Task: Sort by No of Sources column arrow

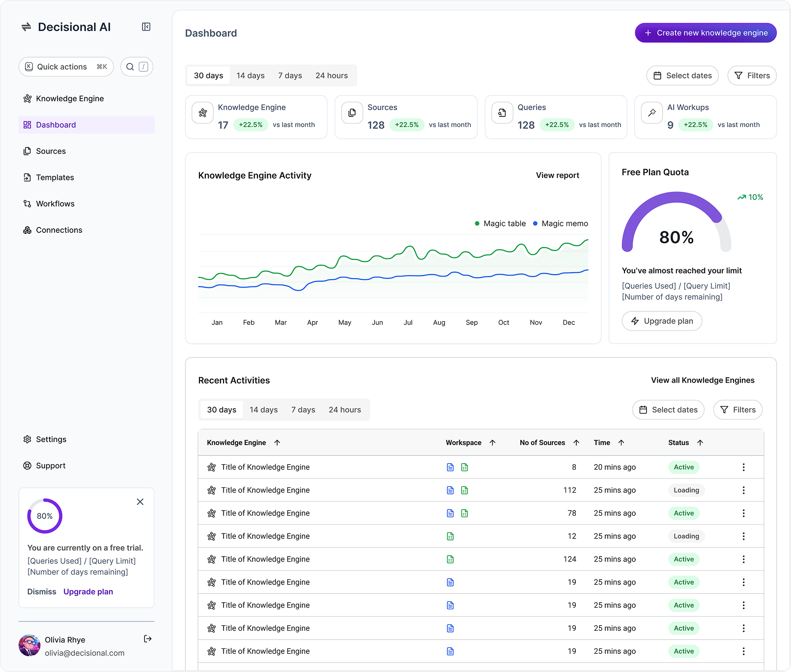Action: 576,443
